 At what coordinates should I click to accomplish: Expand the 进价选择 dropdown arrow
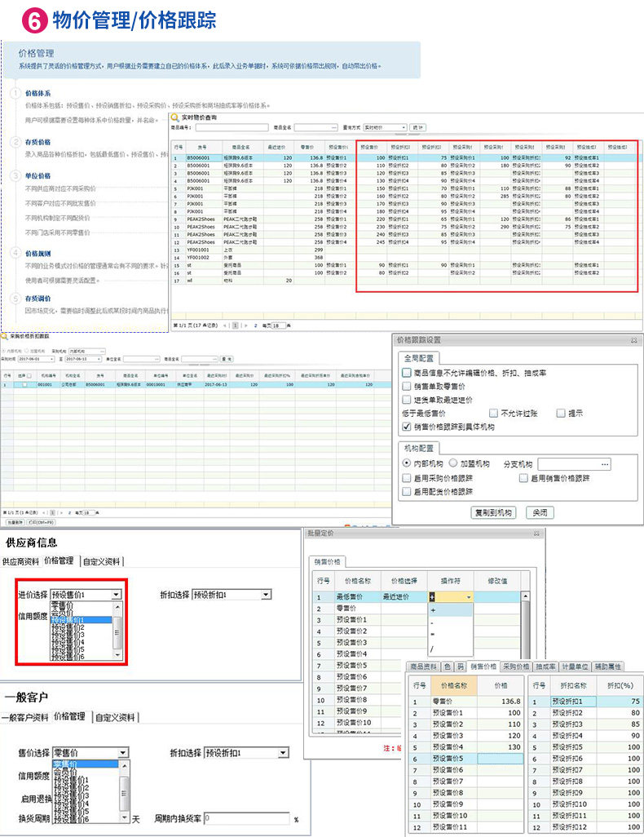[117, 595]
